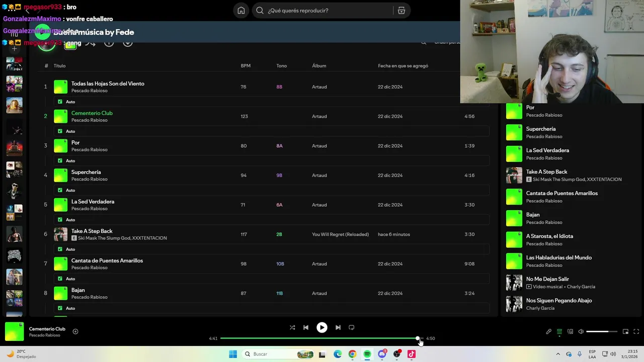The width and height of the screenshot is (644, 362).
Task: Open 'Pescado Rabioso' artist in the player bar
Action: coord(45,335)
